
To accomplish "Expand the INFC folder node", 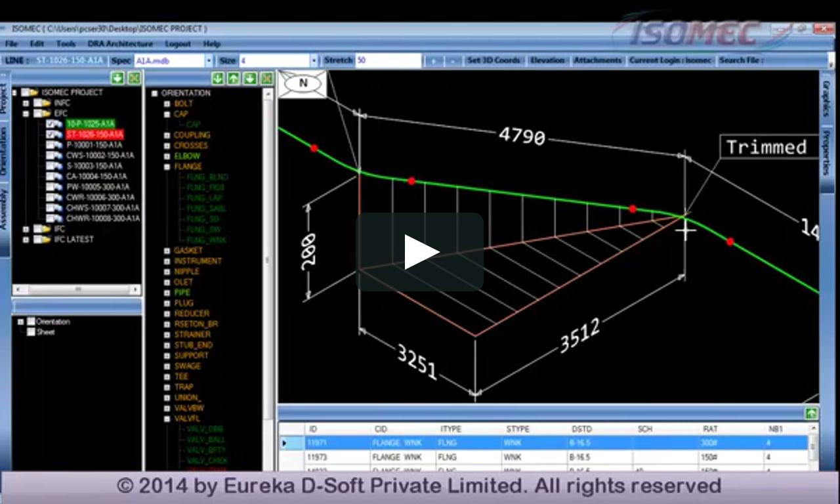I will pyautogui.click(x=26, y=103).
